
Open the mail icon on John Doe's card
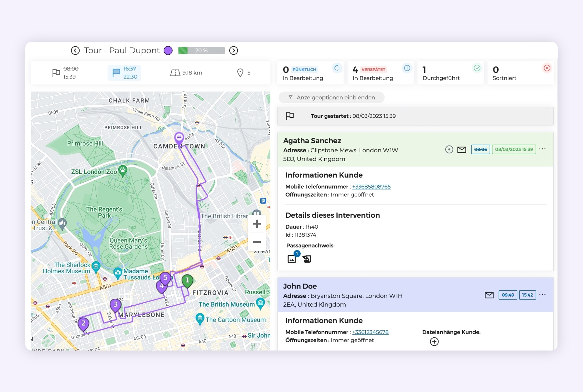pyautogui.click(x=489, y=295)
